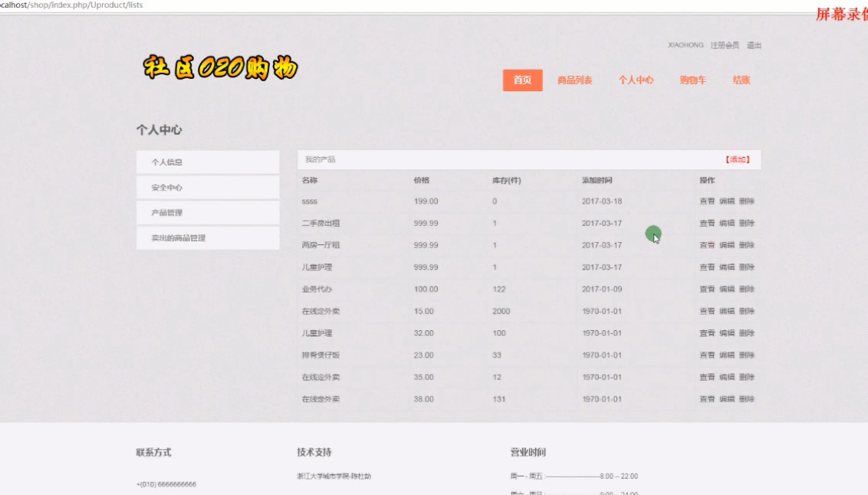Delete the 两房一厅租 product
Image resolution: width=868 pixels, height=495 pixels.
coord(747,245)
